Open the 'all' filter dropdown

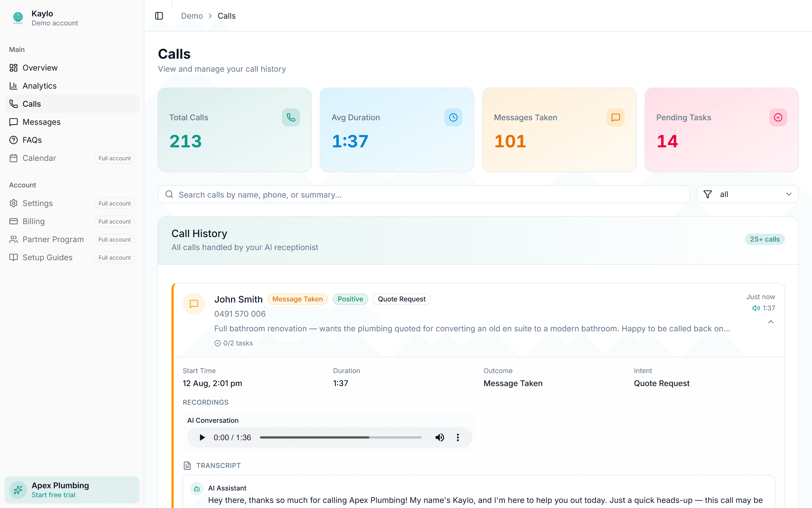pos(747,194)
